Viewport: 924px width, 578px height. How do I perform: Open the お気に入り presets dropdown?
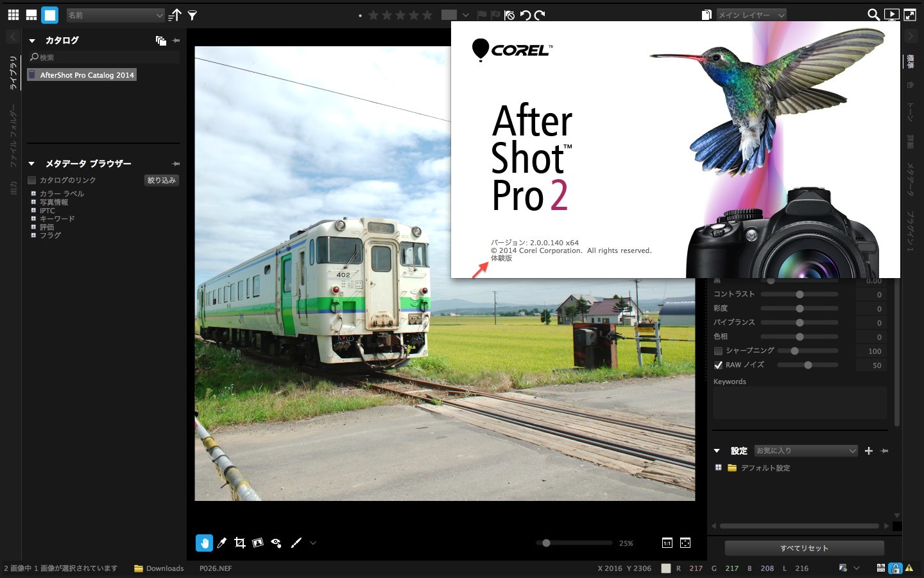(806, 451)
